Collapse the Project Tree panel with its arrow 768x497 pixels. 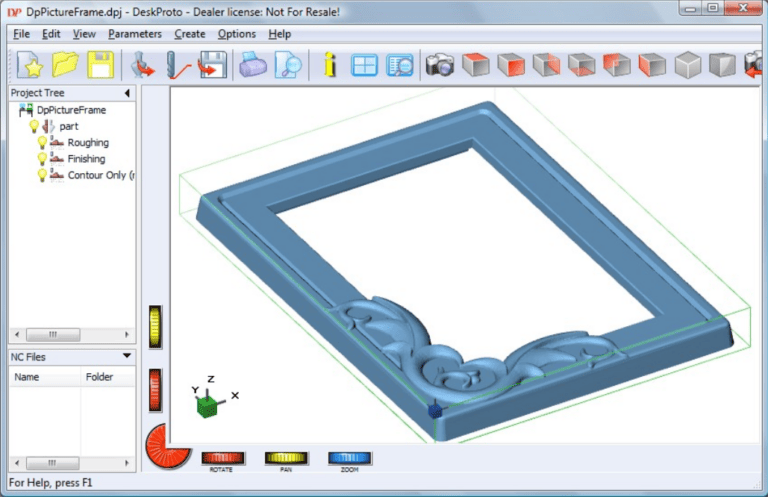click(127, 93)
